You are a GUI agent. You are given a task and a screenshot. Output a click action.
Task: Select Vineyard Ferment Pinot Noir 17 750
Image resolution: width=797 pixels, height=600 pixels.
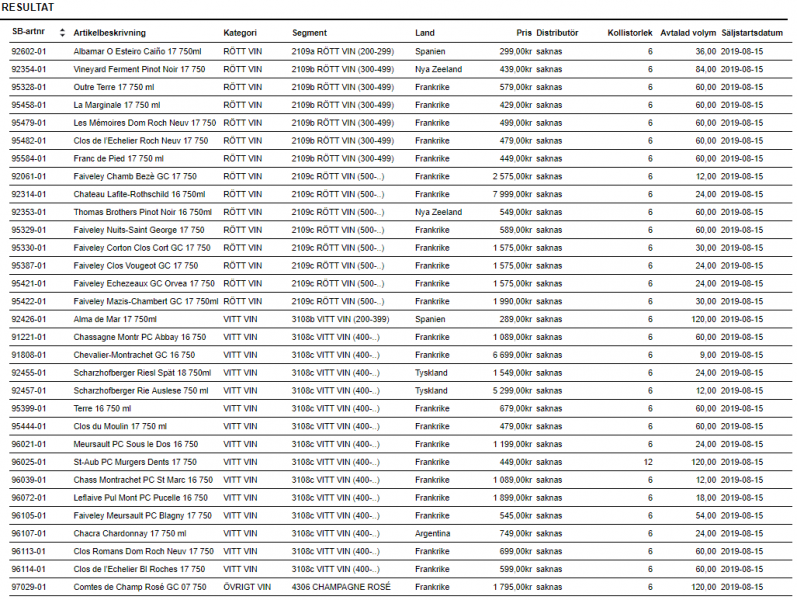point(139,69)
